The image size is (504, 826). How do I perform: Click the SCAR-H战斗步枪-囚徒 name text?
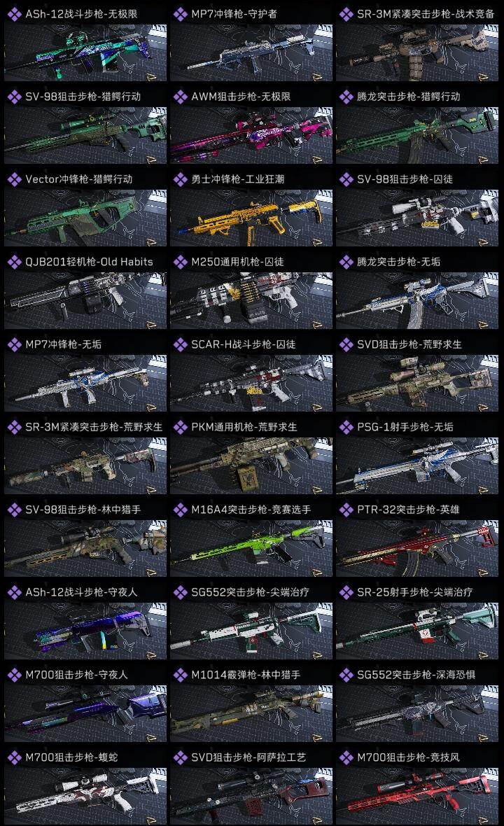coord(243,344)
